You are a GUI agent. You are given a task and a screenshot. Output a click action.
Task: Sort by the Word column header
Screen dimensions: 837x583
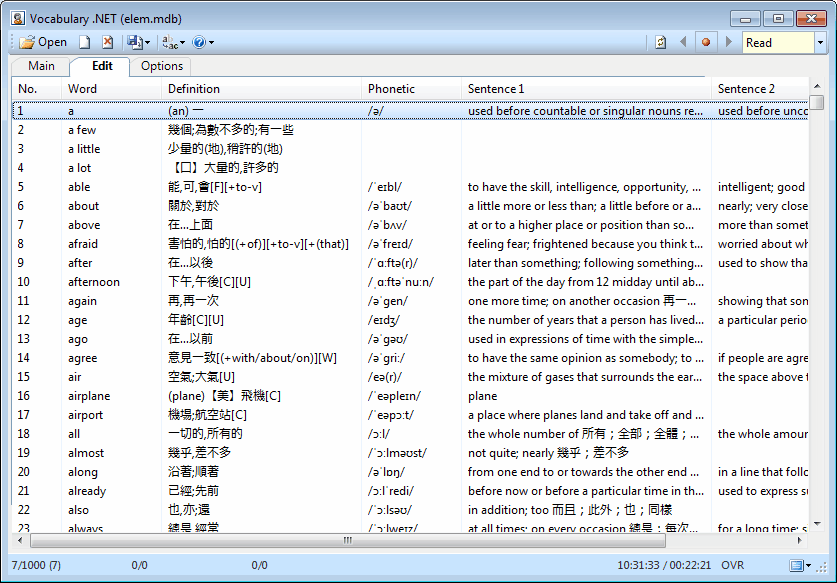pyautogui.click(x=111, y=89)
